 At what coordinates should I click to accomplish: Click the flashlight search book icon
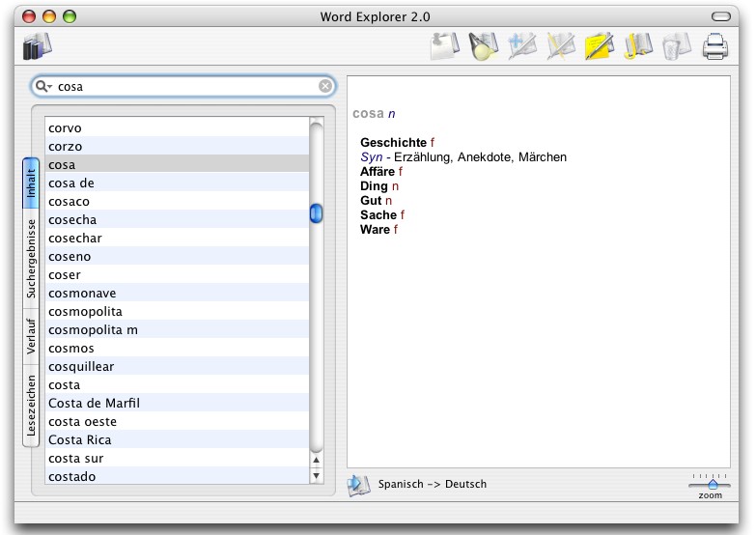[x=483, y=46]
